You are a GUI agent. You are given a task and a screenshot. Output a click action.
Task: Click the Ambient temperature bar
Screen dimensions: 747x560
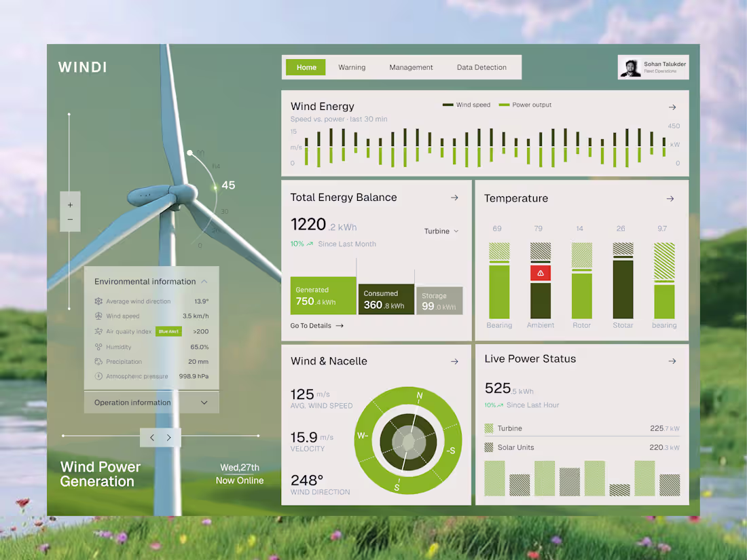coord(541,280)
